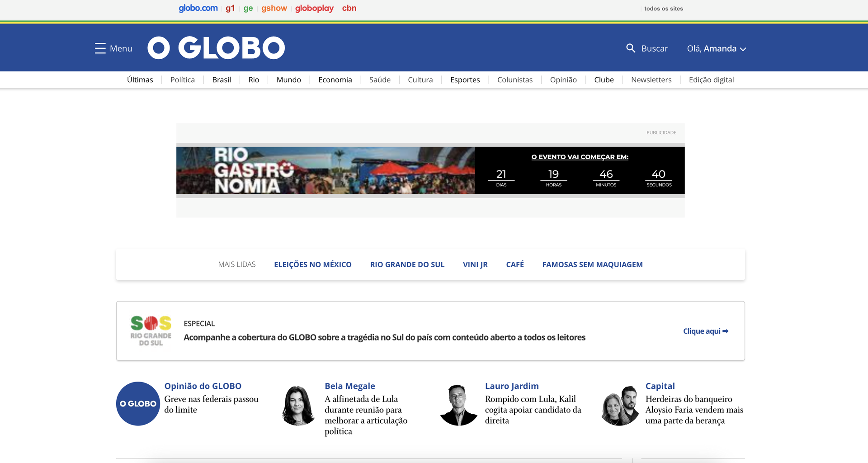The height and width of the screenshot is (463, 868).
Task: Click the event countdown timer panel
Action: click(580, 170)
